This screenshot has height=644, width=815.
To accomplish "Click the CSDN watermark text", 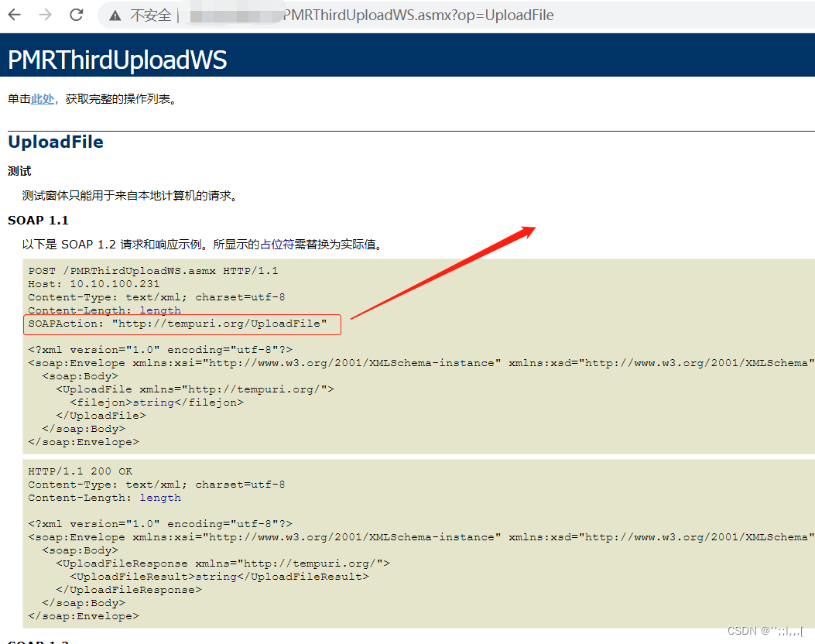I will [x=766, y=630].
